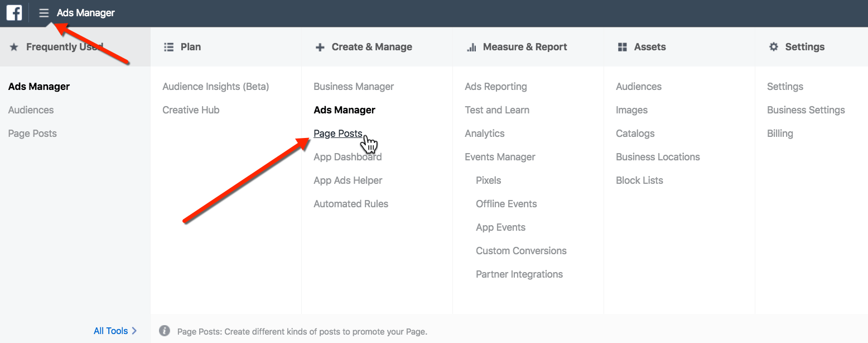Click the info icon near Page Posts description
This screenshot has width=868, height=343.
tap(165, 331)
